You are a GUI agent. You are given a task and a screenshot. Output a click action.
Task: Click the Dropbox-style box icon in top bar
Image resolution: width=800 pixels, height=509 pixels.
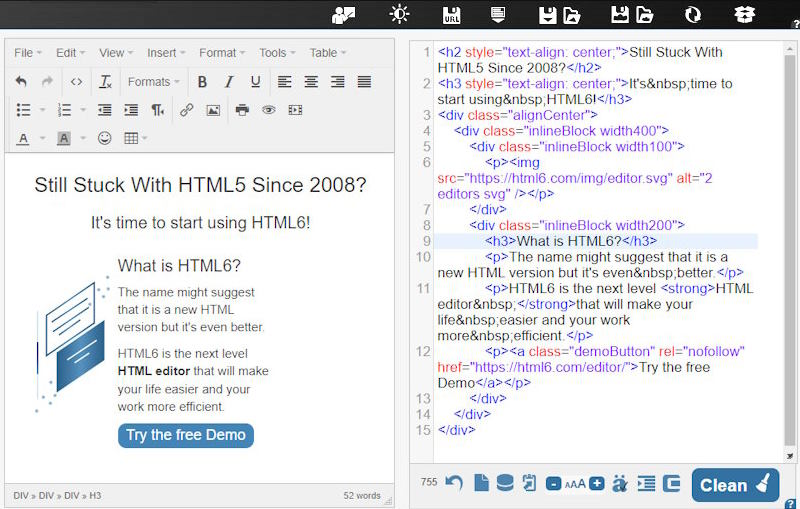pyautogui.click(x=744, y=15)
